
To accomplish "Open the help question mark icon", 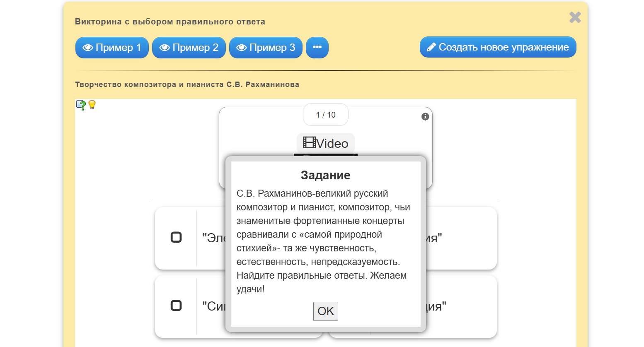I will (x=80, y=104).
